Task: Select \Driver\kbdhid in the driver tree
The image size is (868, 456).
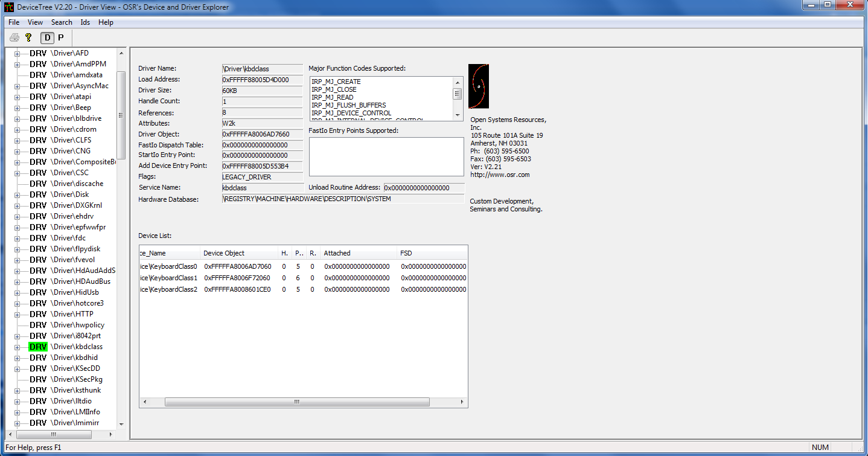Action: click(74, 358)
